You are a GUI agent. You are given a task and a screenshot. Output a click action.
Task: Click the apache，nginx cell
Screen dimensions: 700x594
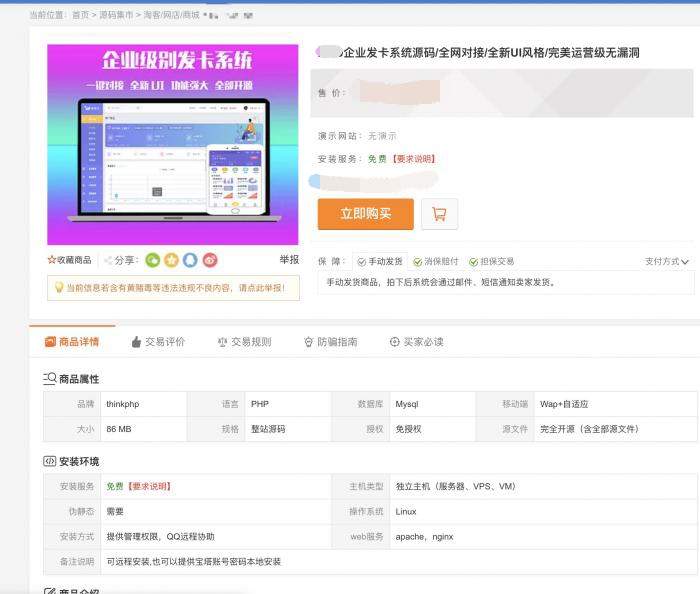pyautogui.click(x=544, y=536)
